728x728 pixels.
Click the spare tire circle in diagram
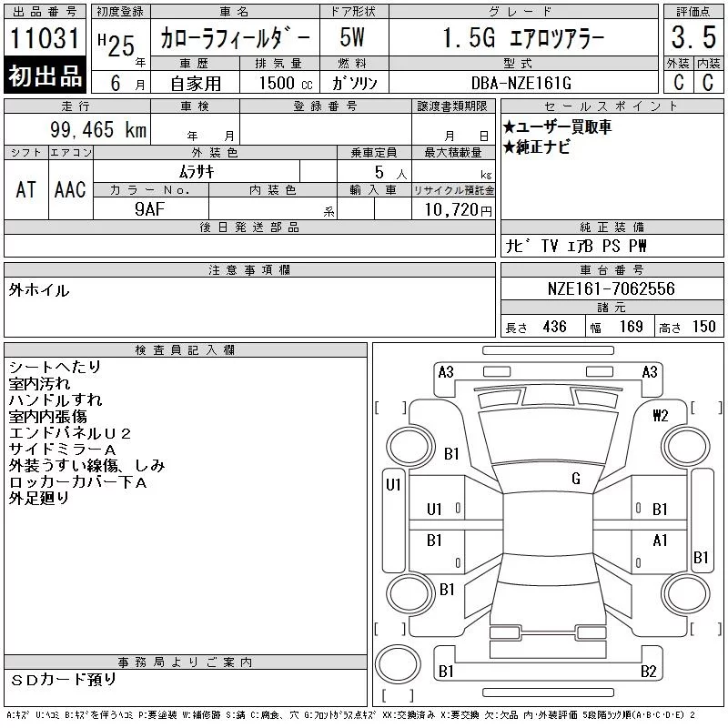398,664
